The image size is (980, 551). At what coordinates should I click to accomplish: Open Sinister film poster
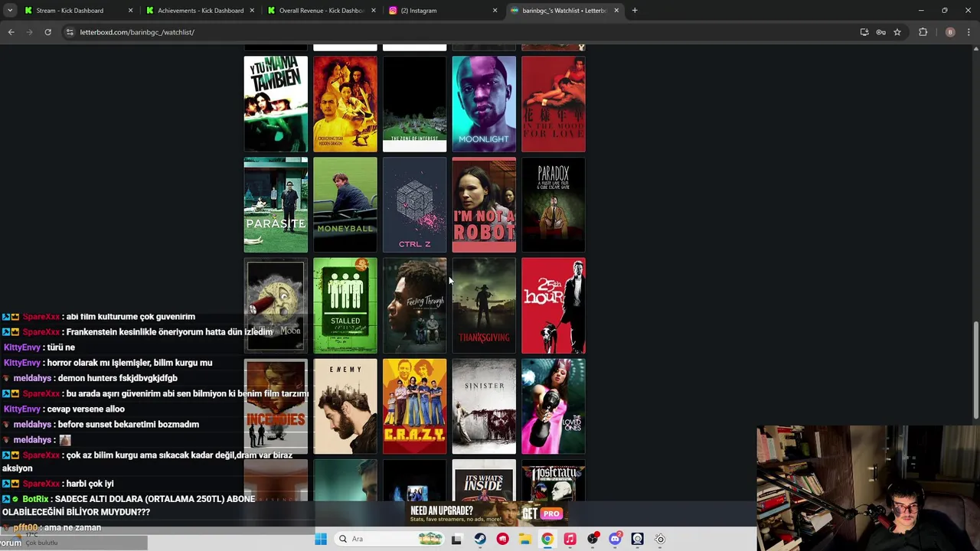484,407
